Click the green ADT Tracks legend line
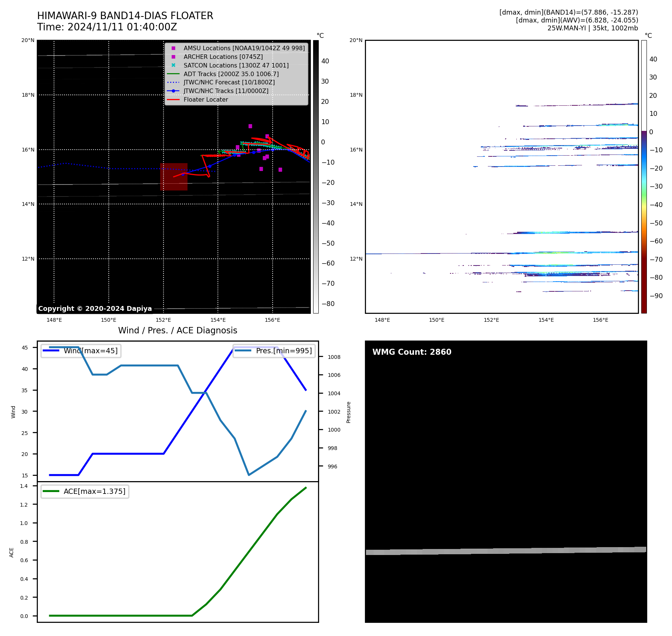This screenshot has width=672, height=636. 173,74
